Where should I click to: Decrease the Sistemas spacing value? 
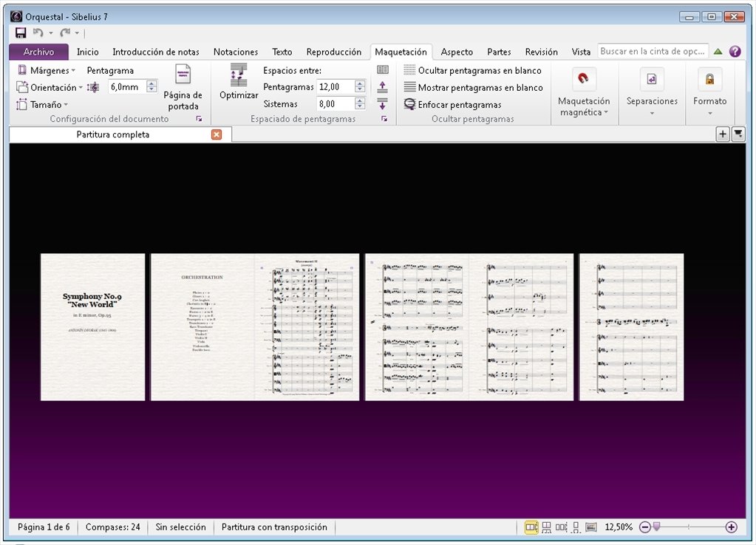[x=360, y=107]
